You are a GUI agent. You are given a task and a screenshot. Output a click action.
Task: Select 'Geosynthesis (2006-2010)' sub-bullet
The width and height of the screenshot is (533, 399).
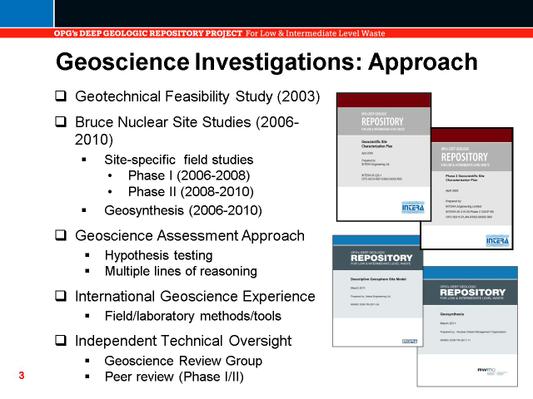click(183, 210)
